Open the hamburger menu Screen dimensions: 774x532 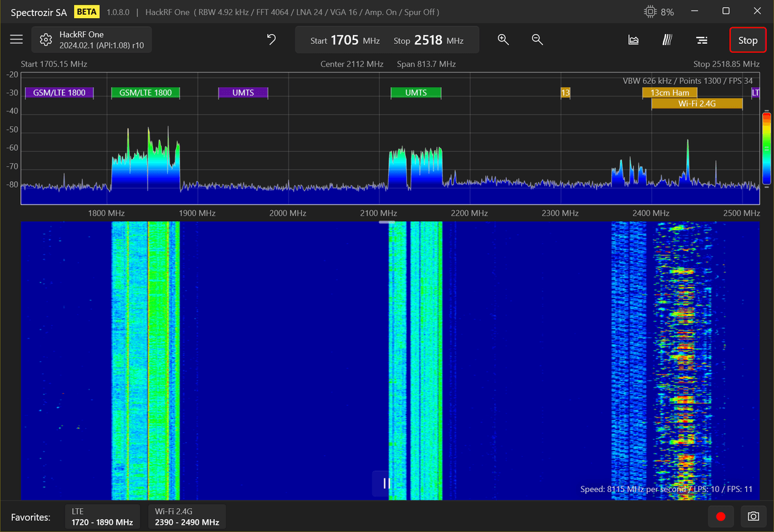coord(17,40)
